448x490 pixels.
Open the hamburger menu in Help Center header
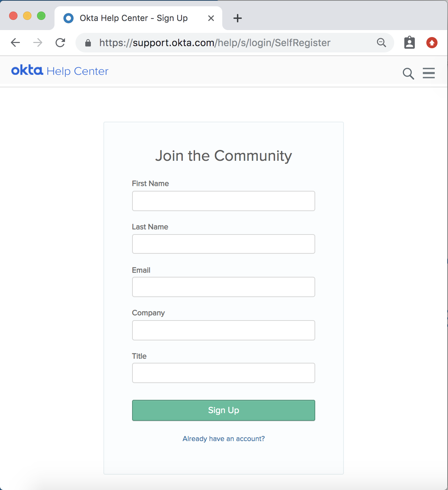tap(429, 73)
